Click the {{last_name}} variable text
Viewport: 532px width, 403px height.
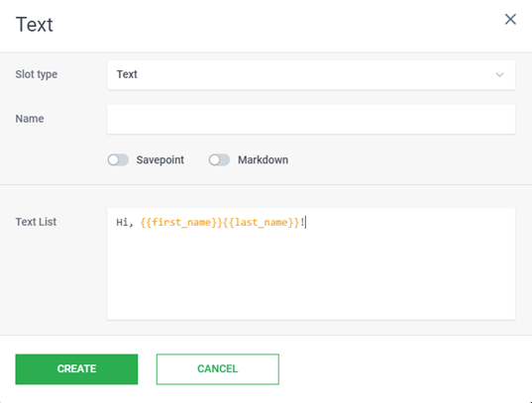coord(262,223)
